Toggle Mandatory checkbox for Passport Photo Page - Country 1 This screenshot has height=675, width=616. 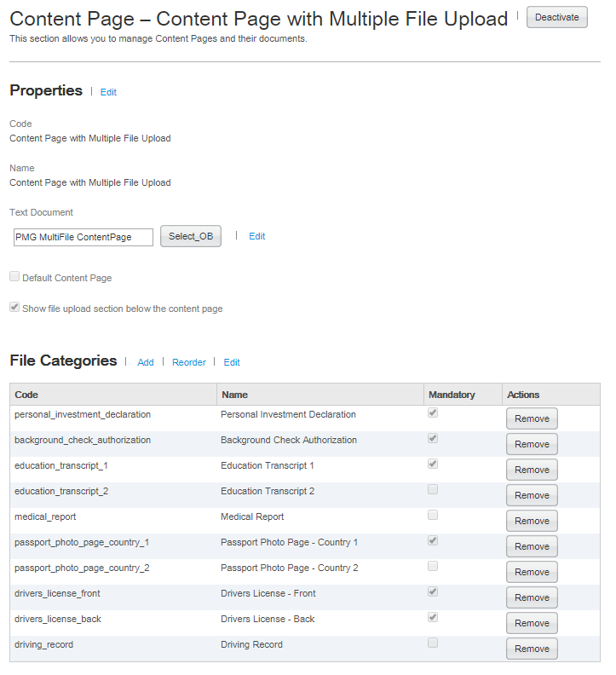433,541
